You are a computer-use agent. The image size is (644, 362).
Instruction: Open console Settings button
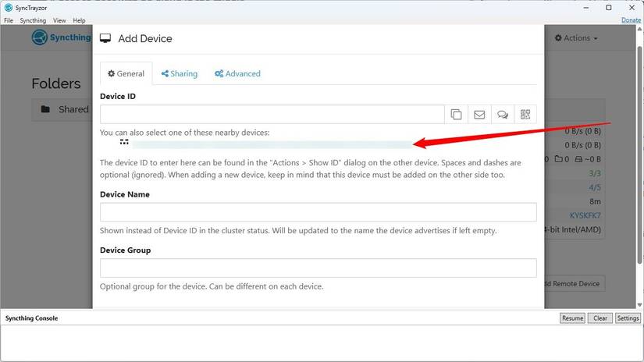[628, 318]
